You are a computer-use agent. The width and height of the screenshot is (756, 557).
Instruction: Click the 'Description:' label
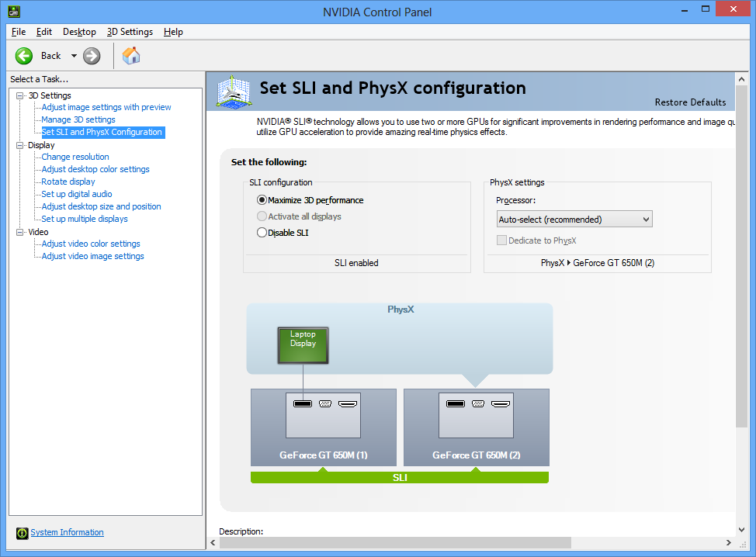[241, 531]
